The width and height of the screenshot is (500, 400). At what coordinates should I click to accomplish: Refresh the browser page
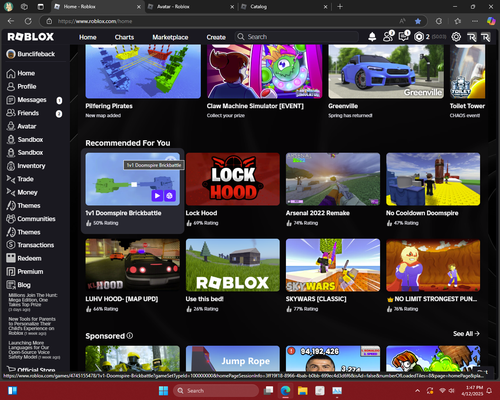pyautogui.click(x=28, y=21)
